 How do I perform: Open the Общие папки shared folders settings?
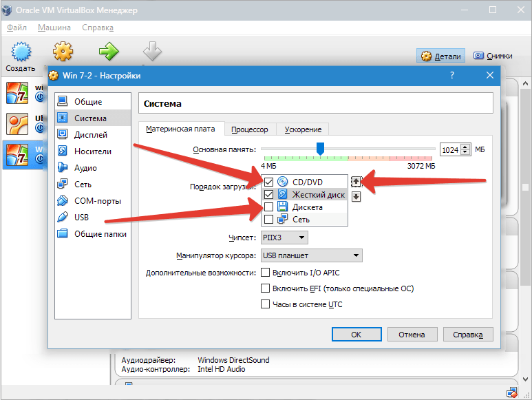[x=100, y=234]
